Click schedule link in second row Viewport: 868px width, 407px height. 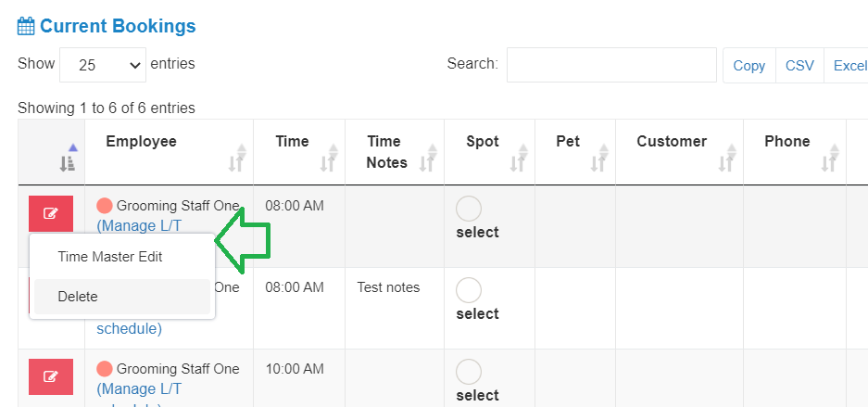point(129,328)
